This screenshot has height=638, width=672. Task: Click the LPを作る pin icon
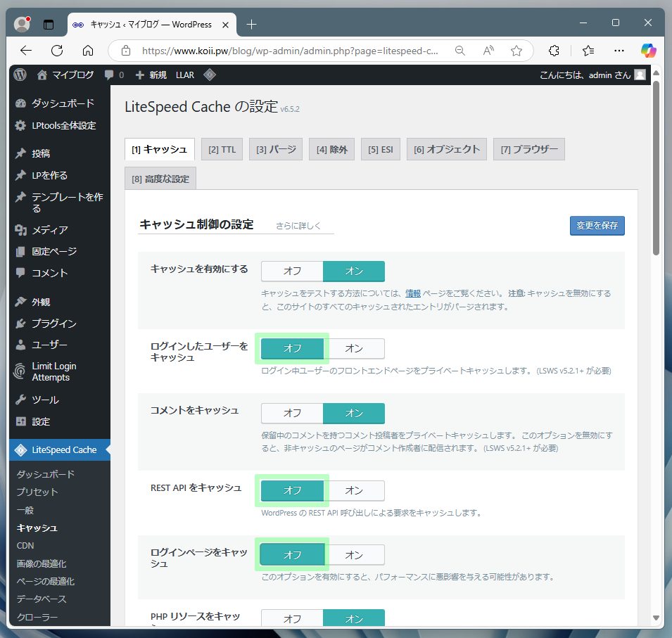20,175
